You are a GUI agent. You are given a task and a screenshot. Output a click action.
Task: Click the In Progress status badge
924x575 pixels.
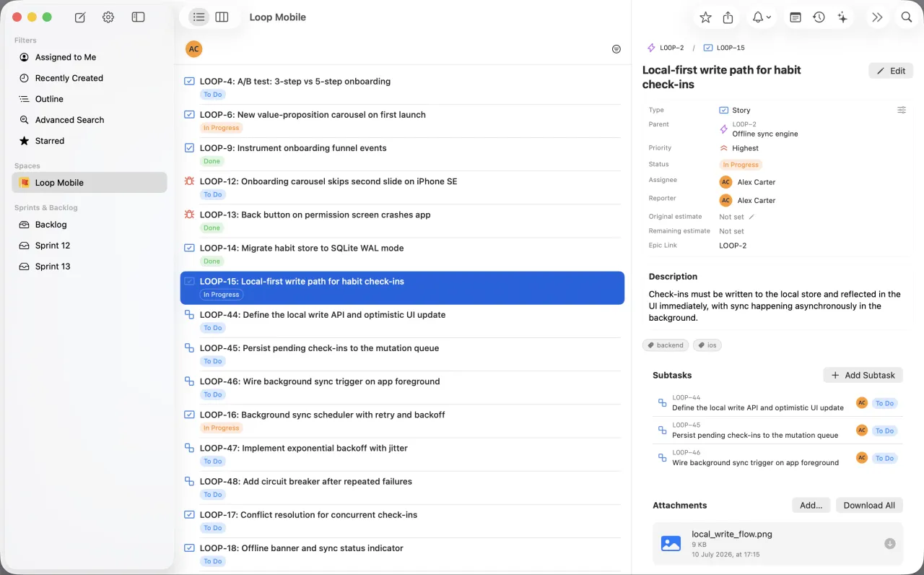point(741,165)
